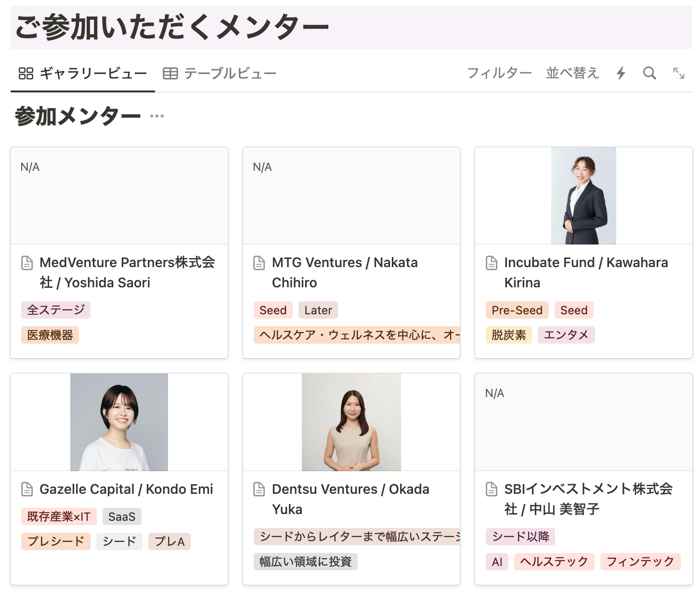
Task: Click the ヘルステック tag
Action: 555,562
